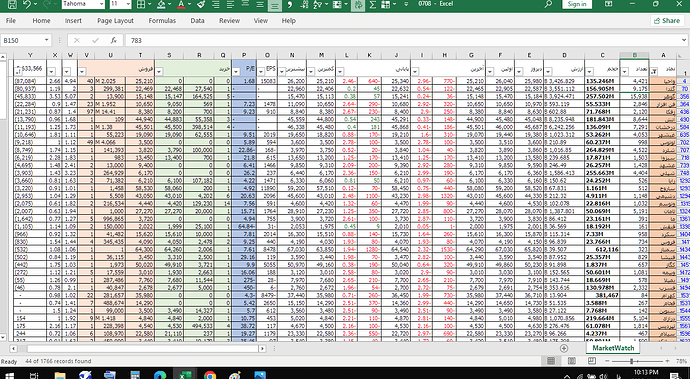
Task: Toggle Top Align in quick access toolbar
Action: pyautogui.click(x=245, y=4)
